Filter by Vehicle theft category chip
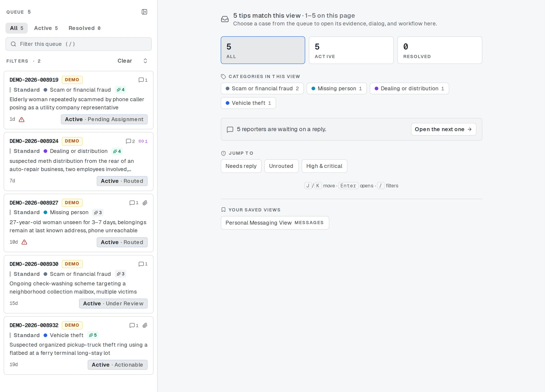This screenshot has height=392, width=545. coord(248,103)
